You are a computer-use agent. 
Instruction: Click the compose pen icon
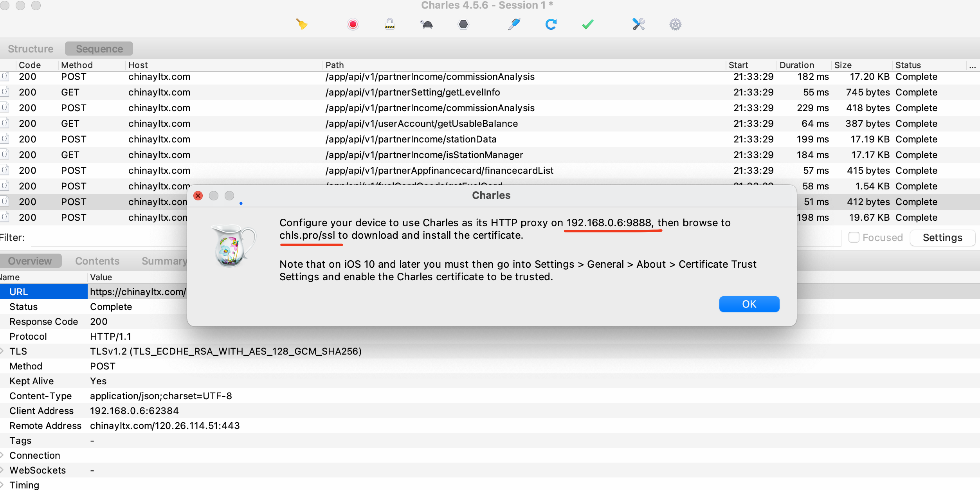point(514,24)
